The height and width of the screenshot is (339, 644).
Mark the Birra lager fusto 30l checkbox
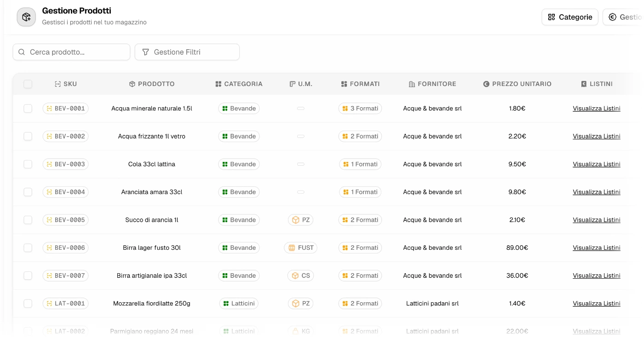[x=28, y=247]
